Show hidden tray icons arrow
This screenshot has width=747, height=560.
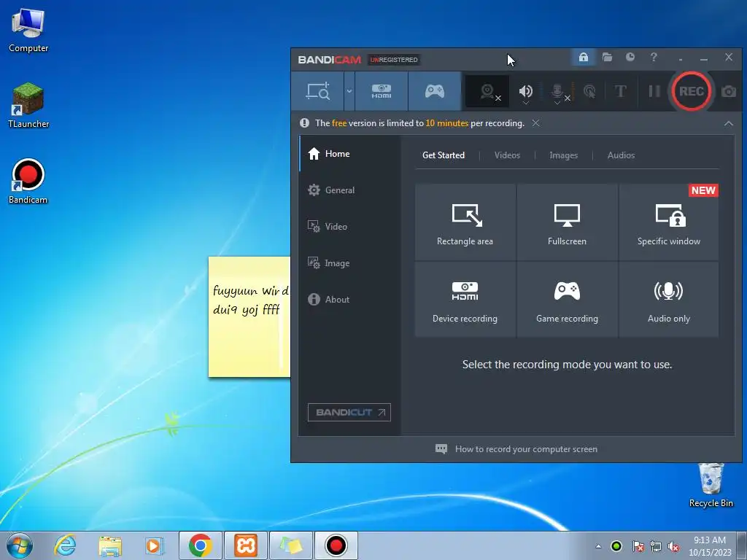598,546
